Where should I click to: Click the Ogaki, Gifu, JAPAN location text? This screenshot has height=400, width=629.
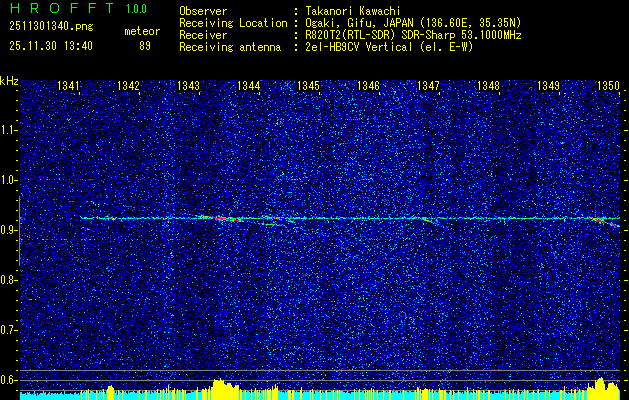(x=413, y=23)
